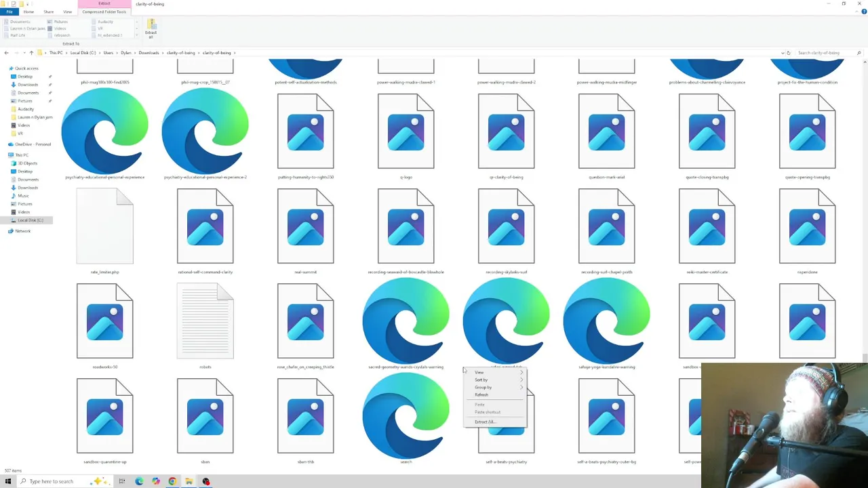868x488 pixels.
Task: Click Dylan in the address breadcrumb
Action: pos(126,53)
